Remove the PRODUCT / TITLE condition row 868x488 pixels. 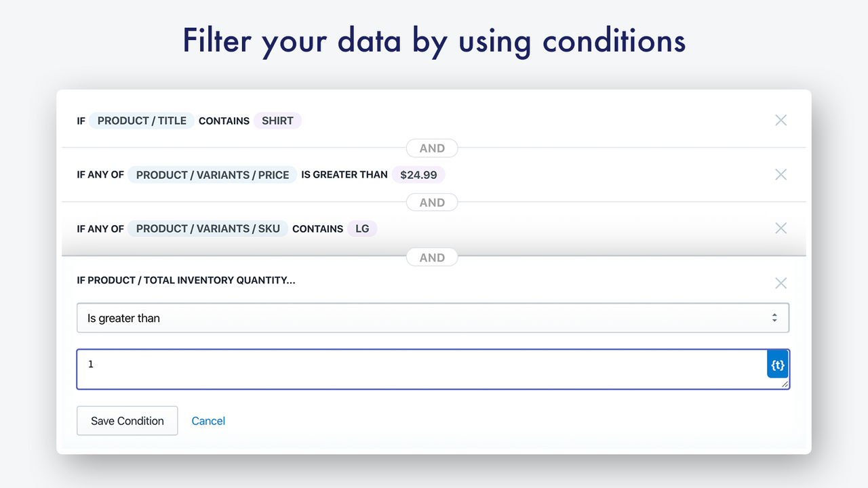(x=781, y=120)
